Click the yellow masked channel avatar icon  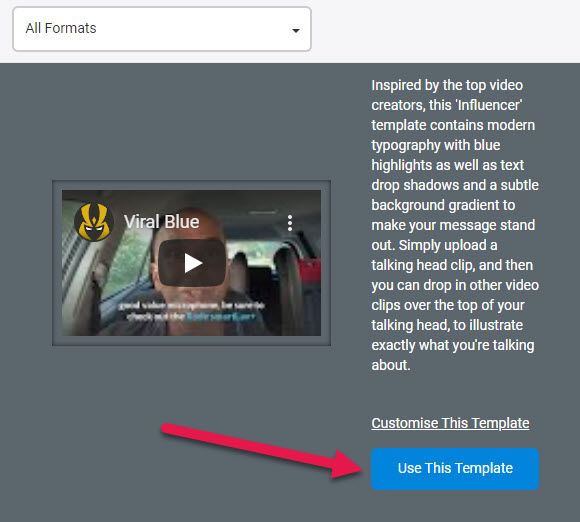94,222
